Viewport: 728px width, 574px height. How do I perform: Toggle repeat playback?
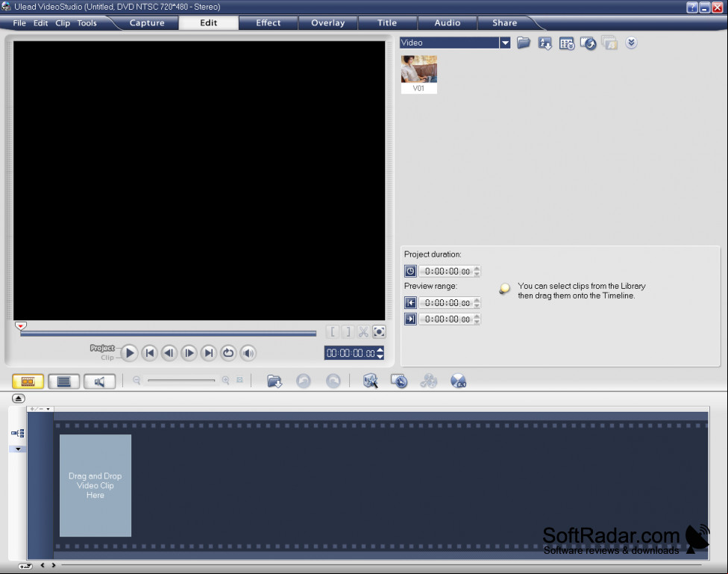pyautogui.click(x=228, y=353)
